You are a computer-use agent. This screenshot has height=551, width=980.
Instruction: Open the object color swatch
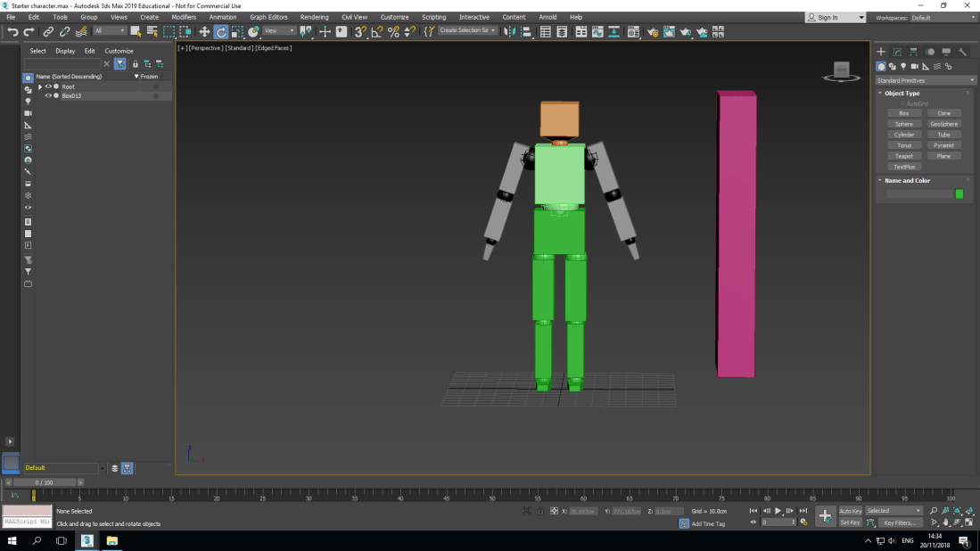pos(959,193)
